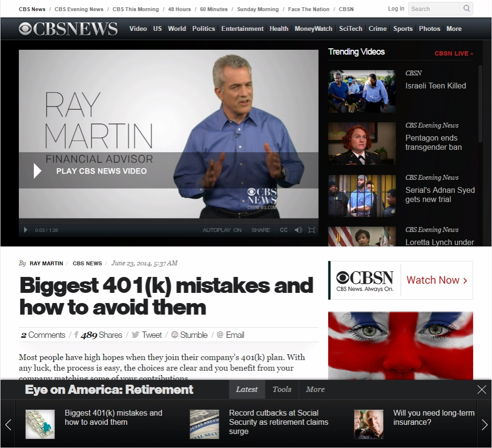Click the Social Security card story thumbnail
The height and width of the screenshot is (448, 492).
204,424
